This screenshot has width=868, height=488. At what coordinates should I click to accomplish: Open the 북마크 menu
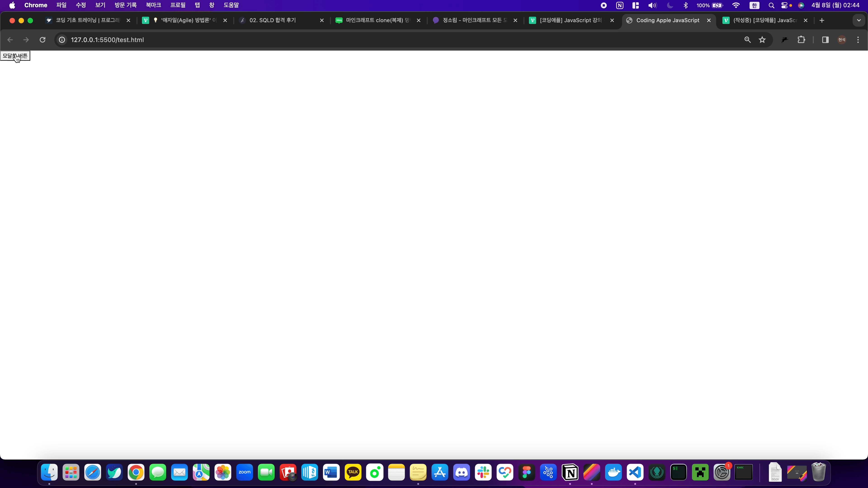(x=153, y=5)
